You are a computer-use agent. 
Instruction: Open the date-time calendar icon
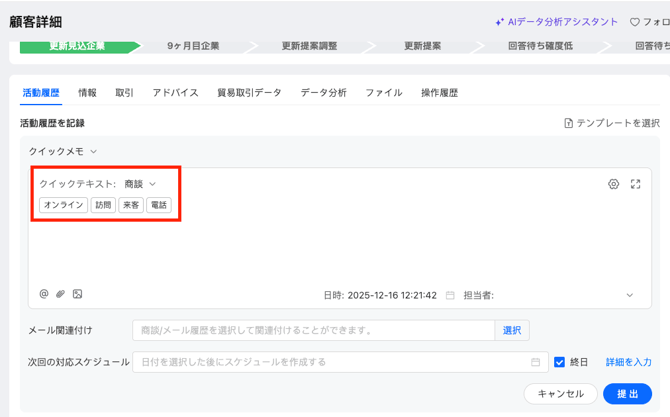450,295
